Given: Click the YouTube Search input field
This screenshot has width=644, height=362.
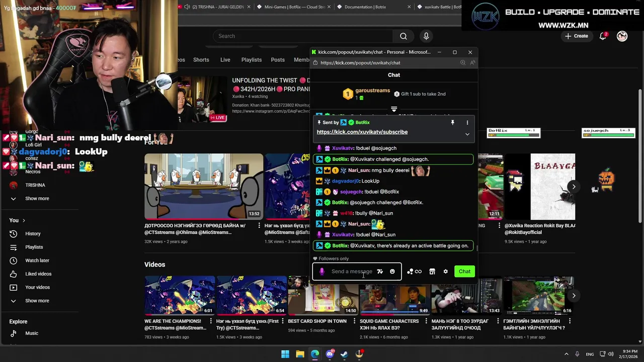Looking at the screenshot, I should [303, 36].
